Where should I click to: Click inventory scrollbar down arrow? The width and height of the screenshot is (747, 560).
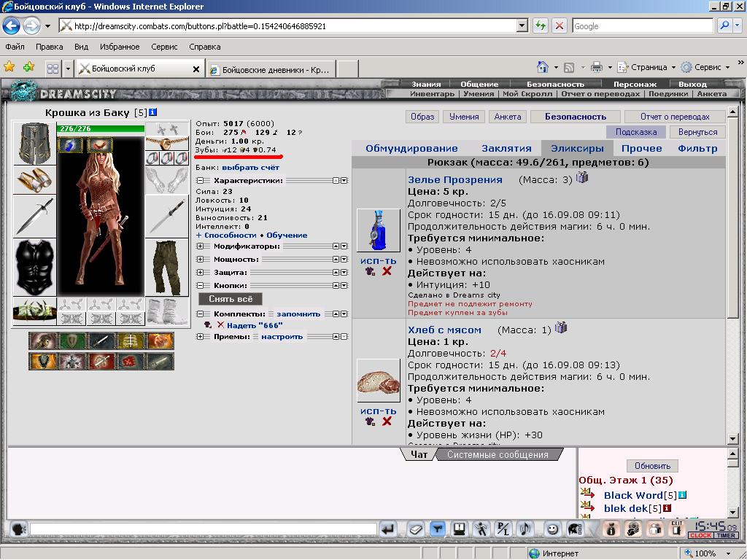732,438
